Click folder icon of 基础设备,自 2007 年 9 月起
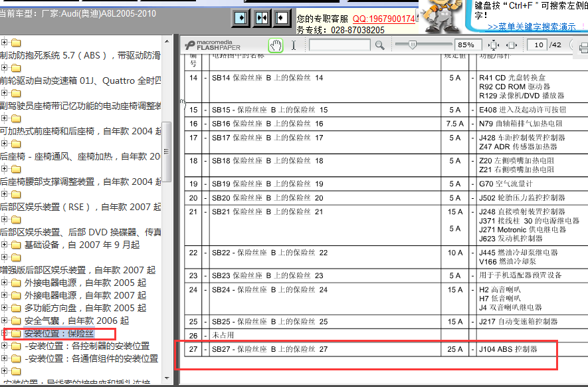 (x=16, y=245)
